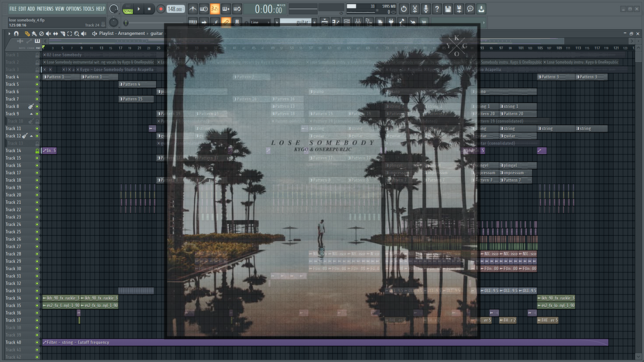Open the speech bubble project info icon
Image resolution: width=644 pixels, height=362 pixels.
(x=470, y=8)
